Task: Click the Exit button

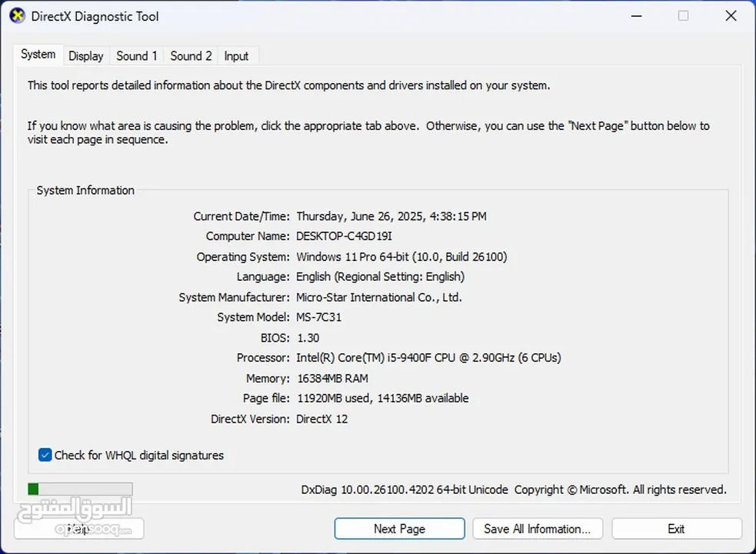Action: (x=677, y=529)
